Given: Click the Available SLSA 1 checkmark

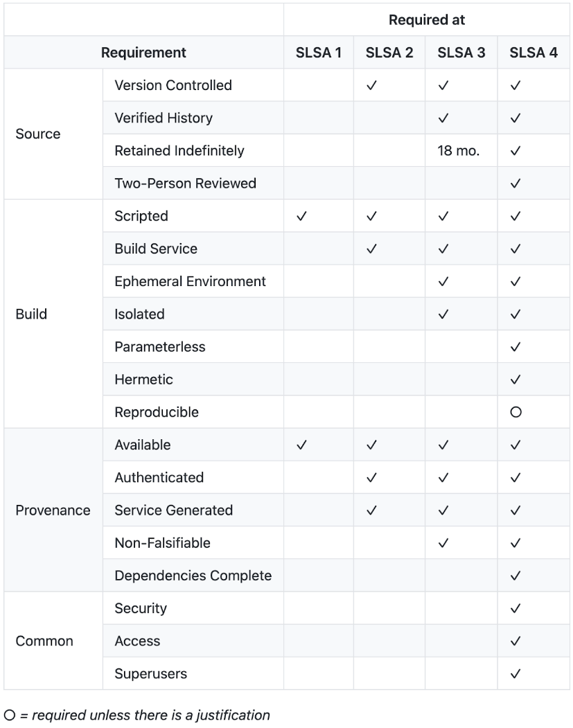Looking at the screenshot, I should [x=301, y=445].
